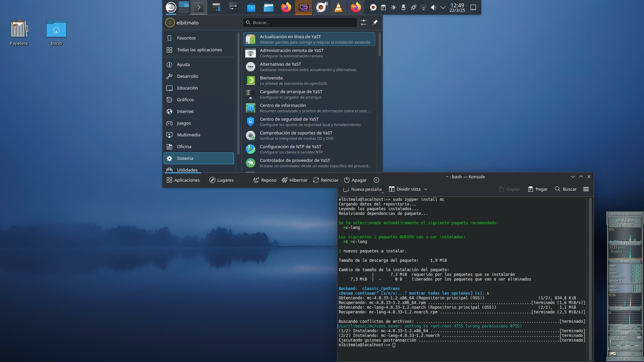The image size is (644, 362).
Task: Expand the hidden system tray icons arrow
Action: (x=443, y=7)
